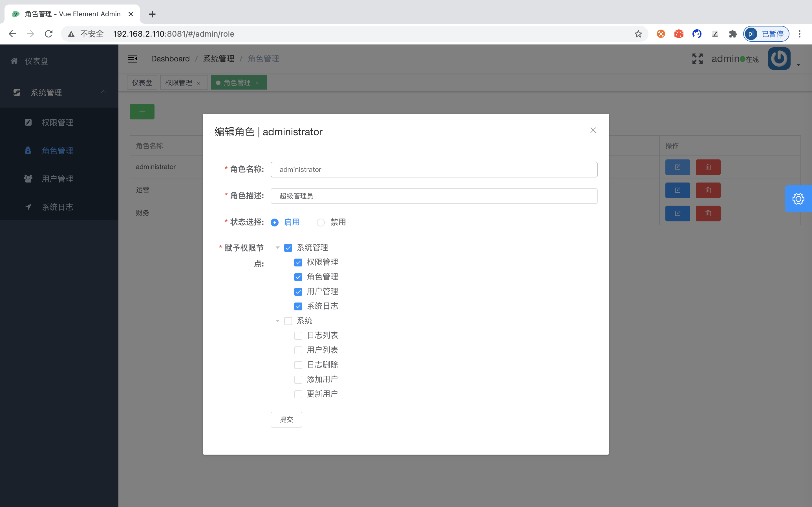Image resolution: width=812 pixels, height=507 pixels.
Task: Uncheck the 权限管理 permission checkbox
Action: click(x=298, y=262)
